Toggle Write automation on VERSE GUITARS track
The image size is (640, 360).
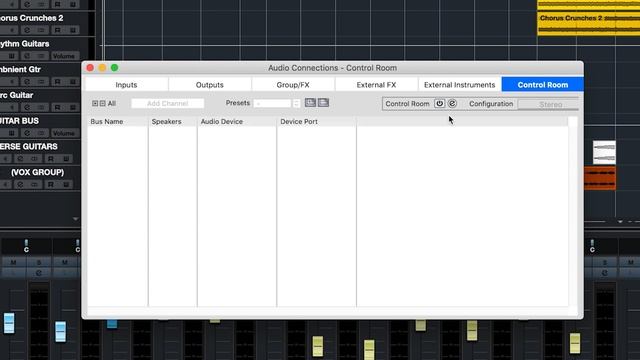66,159
